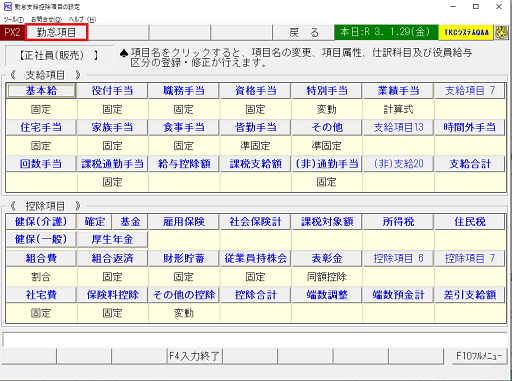
Task: Click the F4 入力終了 function key button
Action: point(194,356)
